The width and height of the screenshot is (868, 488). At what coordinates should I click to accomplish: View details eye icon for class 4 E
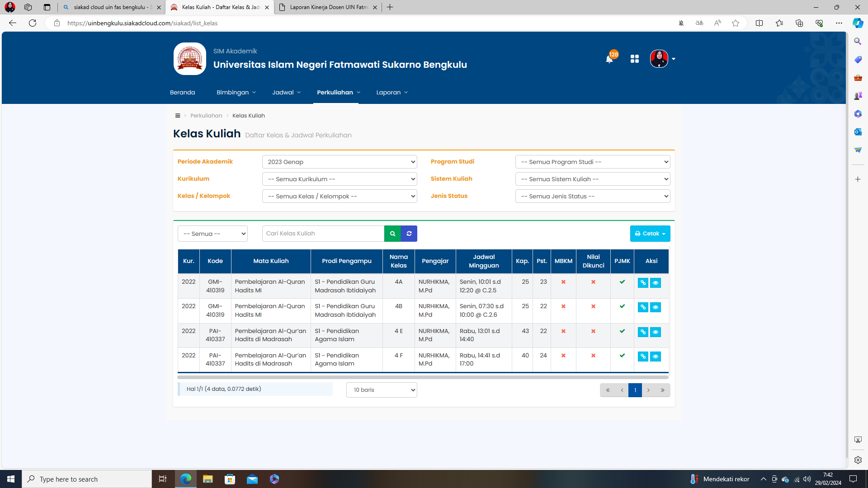click(x=655, y=332)
